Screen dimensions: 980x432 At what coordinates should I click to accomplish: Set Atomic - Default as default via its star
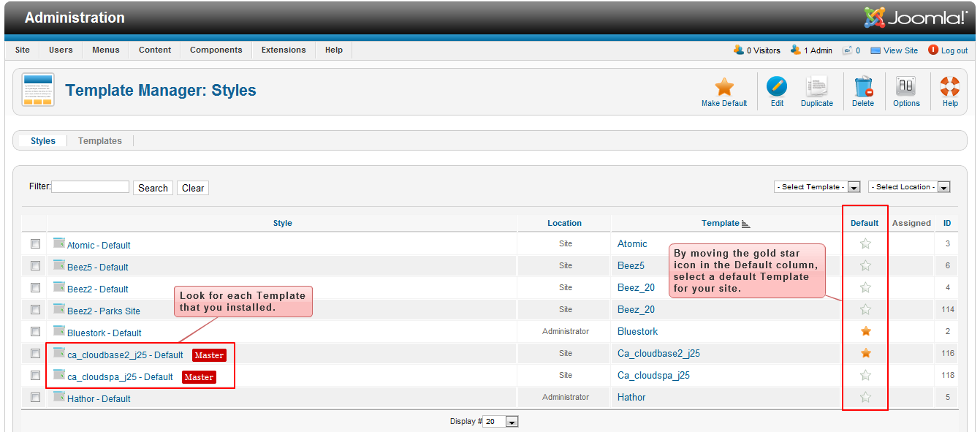[x=865, y=243]
